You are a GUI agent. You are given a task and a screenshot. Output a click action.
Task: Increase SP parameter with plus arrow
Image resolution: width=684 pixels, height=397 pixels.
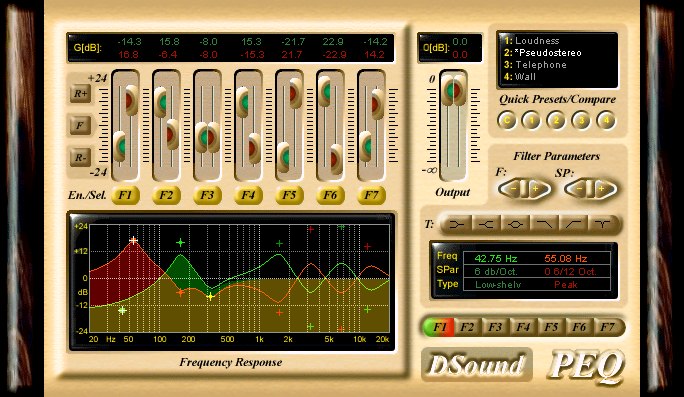tap(602, 189)
